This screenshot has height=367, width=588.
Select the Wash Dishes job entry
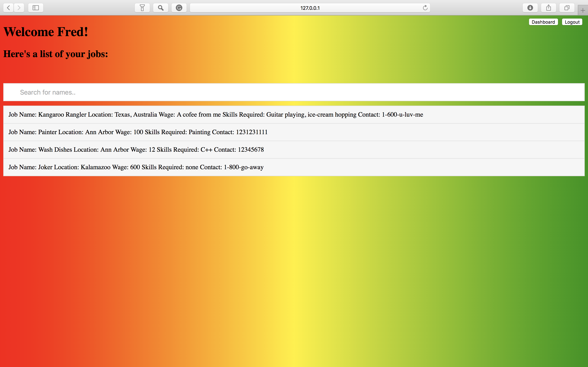pos(136,149)
